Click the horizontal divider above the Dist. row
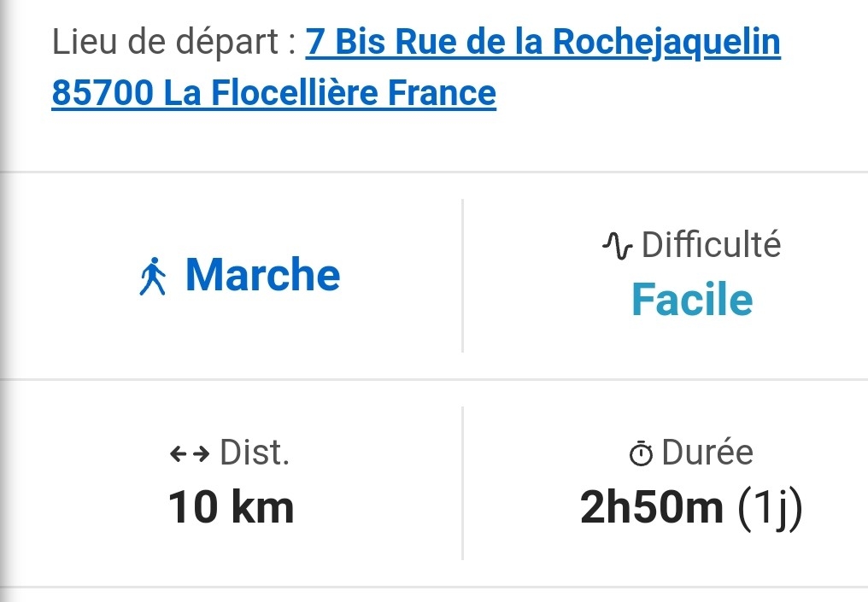 click(x=434, y=379)
